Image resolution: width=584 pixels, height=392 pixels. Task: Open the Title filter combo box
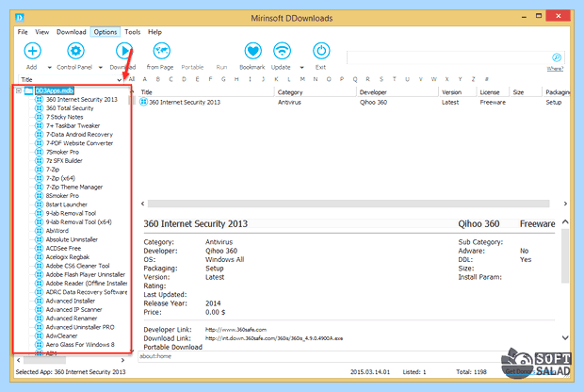[71, 79]
